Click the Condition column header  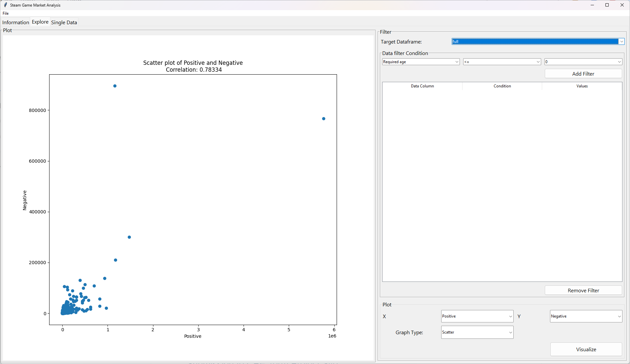[502, 86]
